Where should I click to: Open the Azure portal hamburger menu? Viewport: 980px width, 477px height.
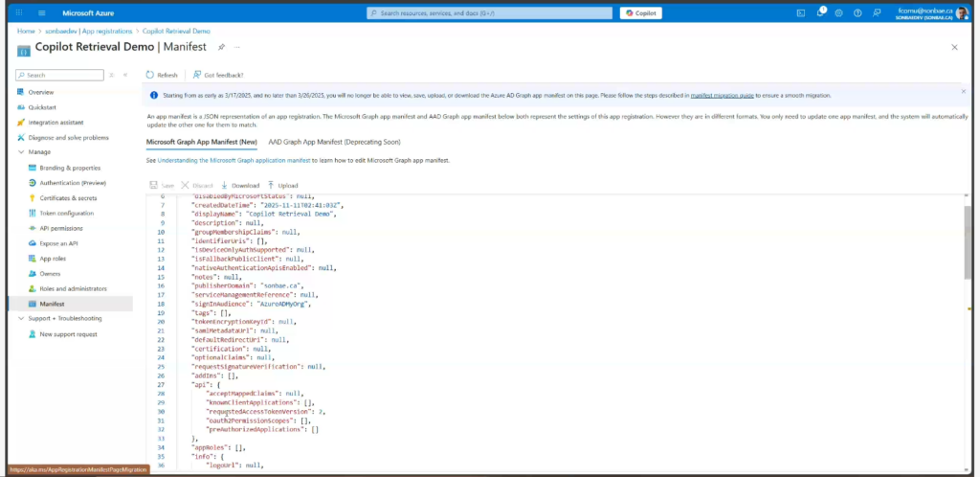click(x=42, y=13)
